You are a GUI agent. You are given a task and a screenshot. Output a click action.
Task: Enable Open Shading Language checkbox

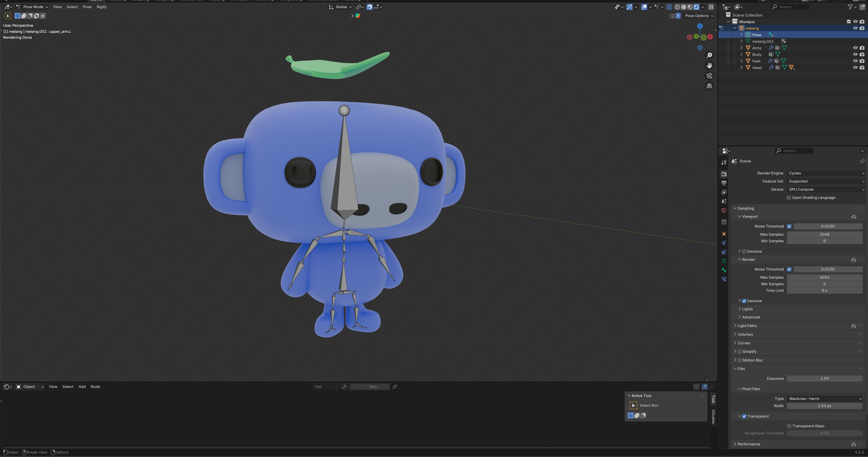789,198
